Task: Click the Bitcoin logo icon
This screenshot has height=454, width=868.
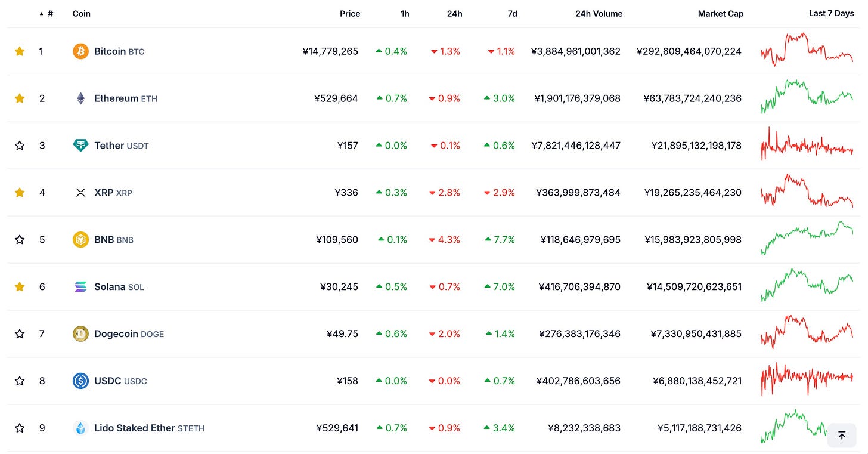Action: (x=80, y=51)
